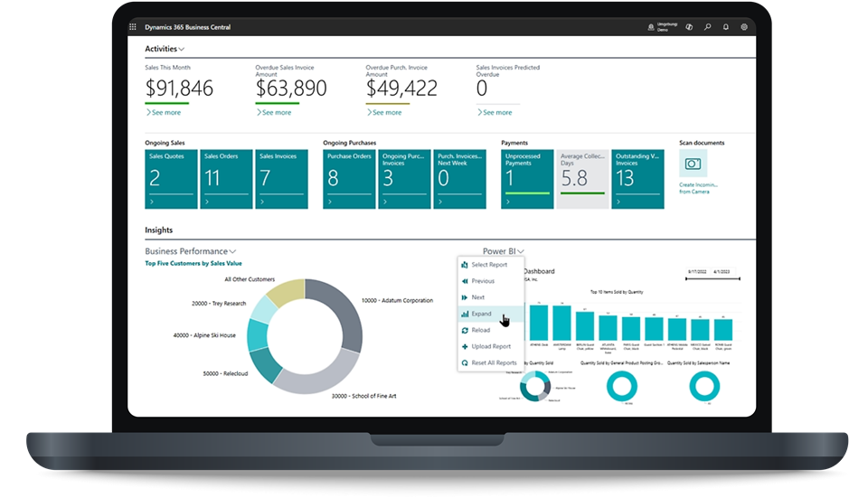Open the notifications bell icon

click(x=726, y=26)
